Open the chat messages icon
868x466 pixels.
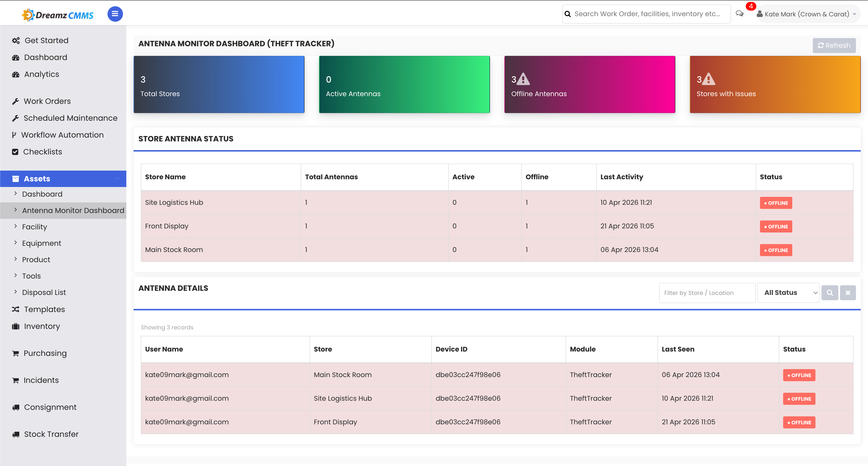coord(739,14)
